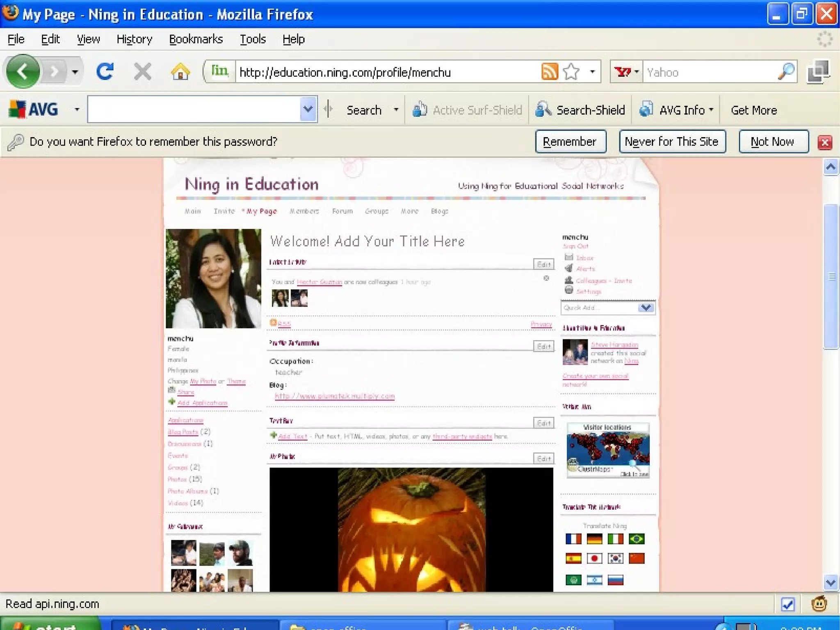Click the vertical scrollbar thumb
The height and width of the screenshot is (630, 840).
click(831, 276)
